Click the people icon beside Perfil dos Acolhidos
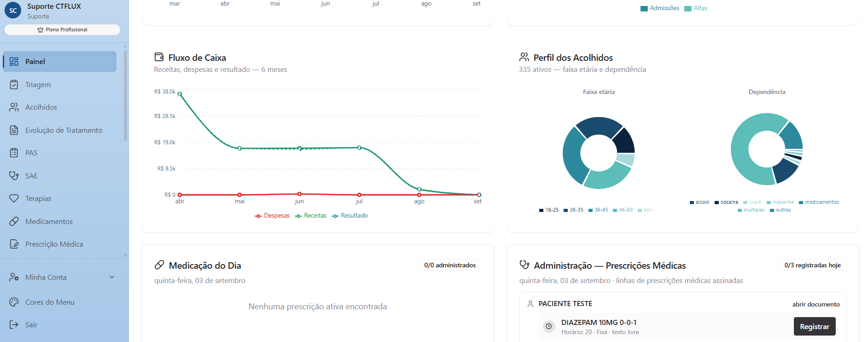 point(524,57)
